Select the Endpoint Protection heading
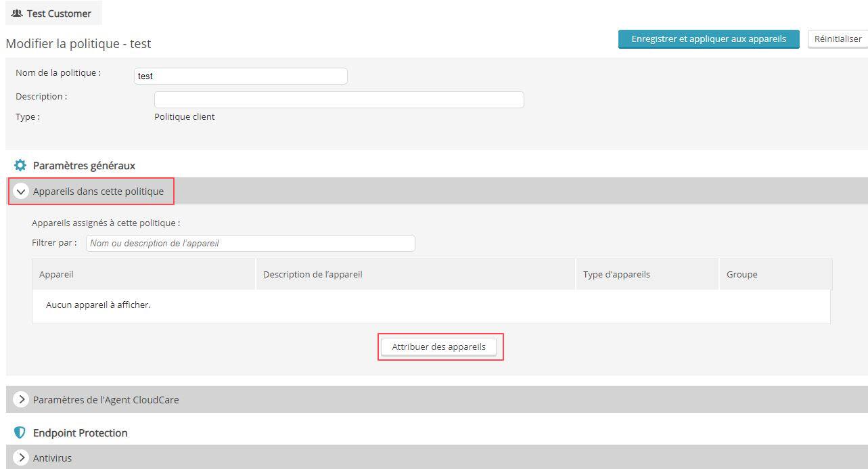Screen dimensions: 868x469 pos(80,433)
